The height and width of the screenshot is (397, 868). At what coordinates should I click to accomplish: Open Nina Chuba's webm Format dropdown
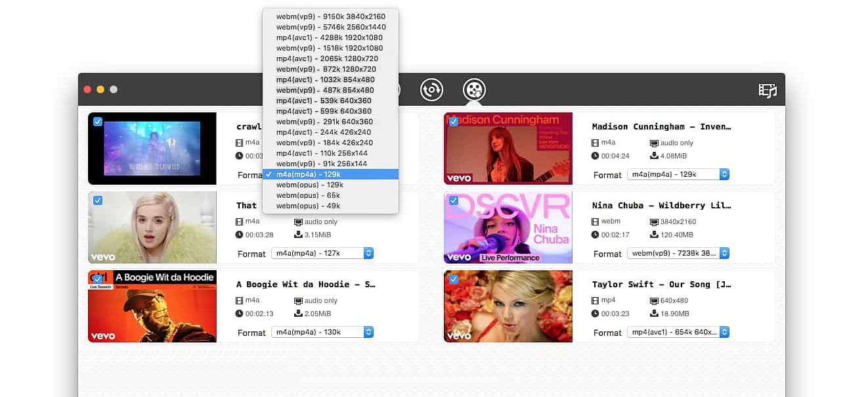coord(678,253)
